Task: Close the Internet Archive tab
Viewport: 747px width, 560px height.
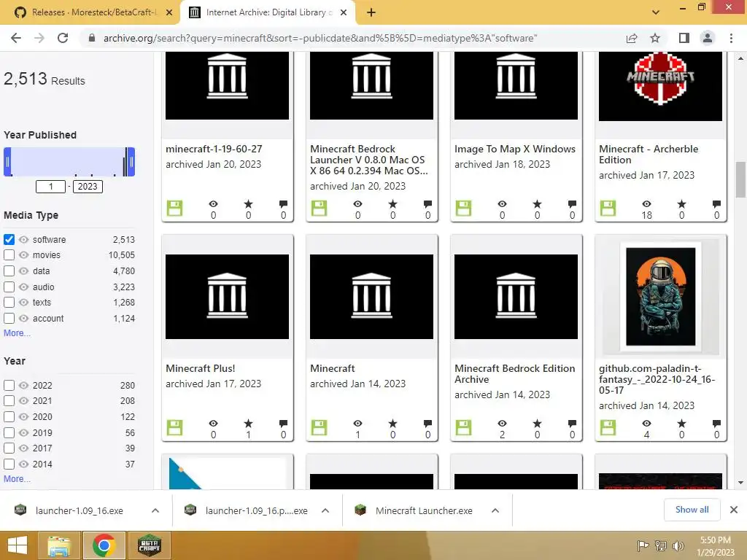Action: pyautogui.click(x=344, y=12)
